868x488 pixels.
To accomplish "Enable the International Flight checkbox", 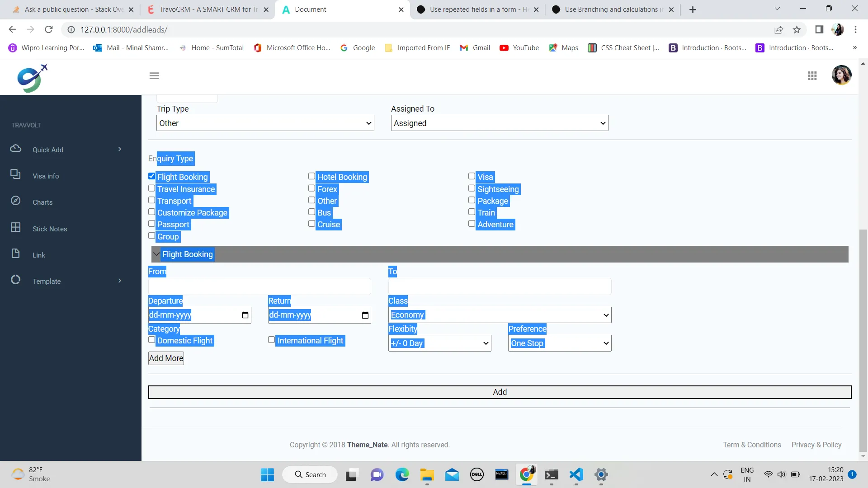I will point(271,340).
